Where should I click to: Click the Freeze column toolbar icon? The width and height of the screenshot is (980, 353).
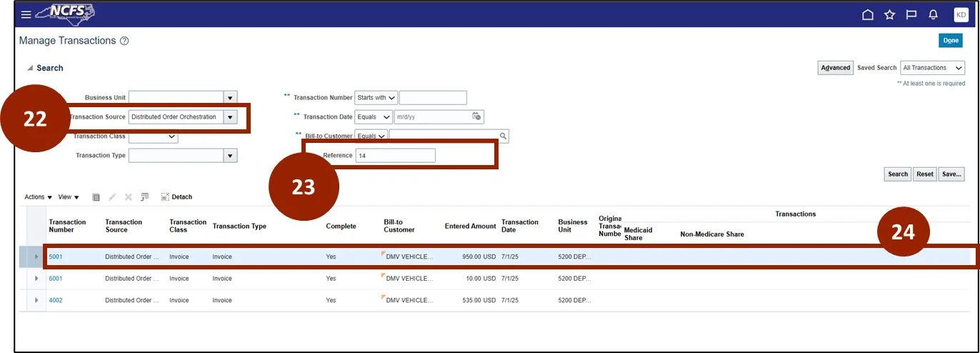coord(144,197)
